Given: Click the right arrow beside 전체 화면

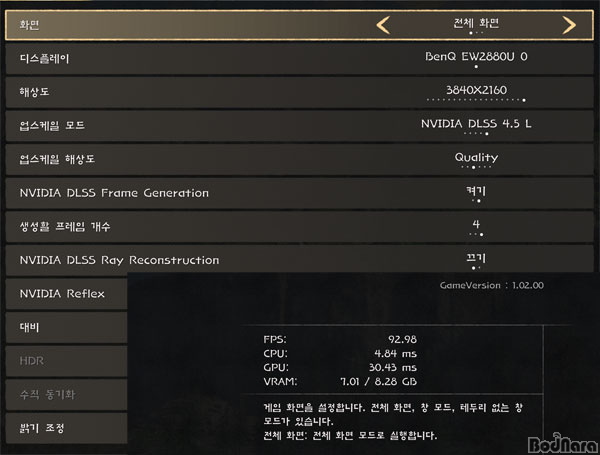Looking at the screenshot, I should click(x=569, y=24).
